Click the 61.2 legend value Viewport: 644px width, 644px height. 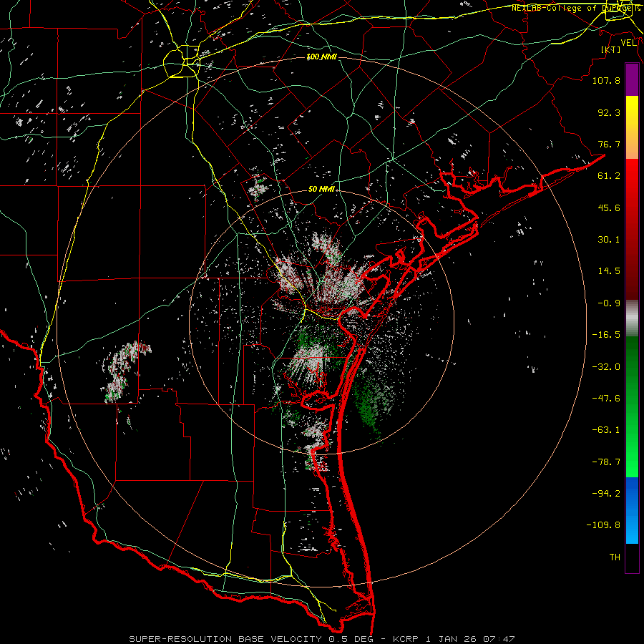click(x=609, y=176)
